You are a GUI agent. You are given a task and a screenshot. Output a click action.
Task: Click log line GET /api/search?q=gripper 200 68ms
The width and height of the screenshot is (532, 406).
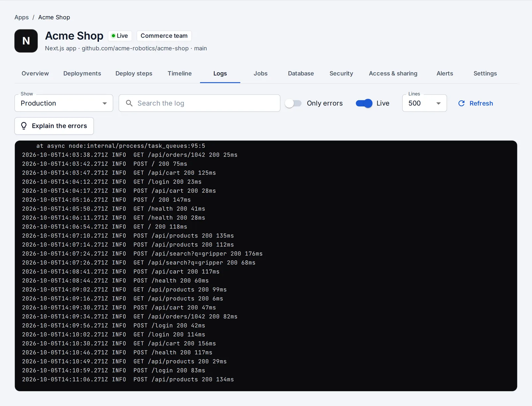tap(139, 262)
